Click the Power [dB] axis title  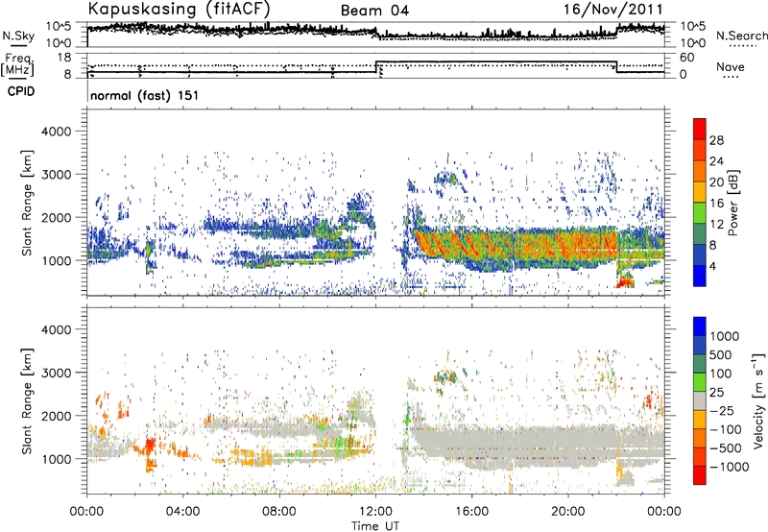[x=733, y=203]
